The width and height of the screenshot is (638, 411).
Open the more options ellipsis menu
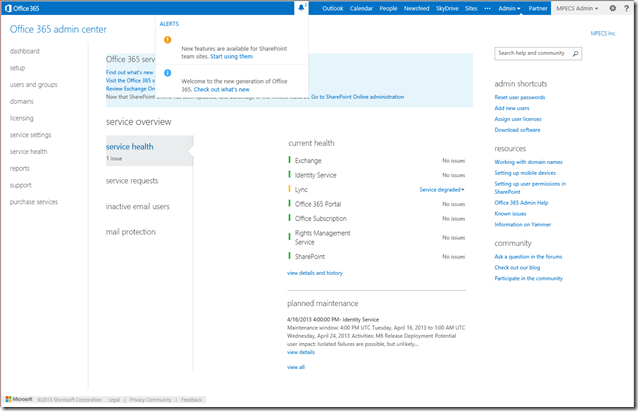click(x=487, y=8)
